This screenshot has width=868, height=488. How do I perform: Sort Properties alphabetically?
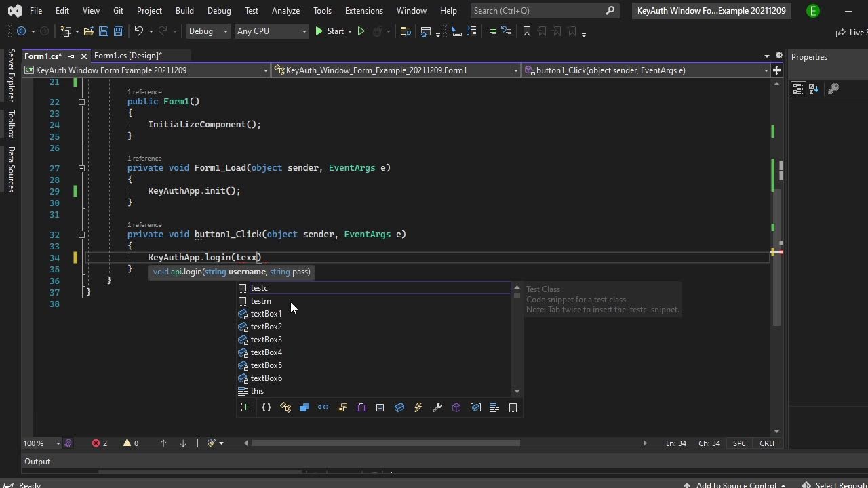814,89
